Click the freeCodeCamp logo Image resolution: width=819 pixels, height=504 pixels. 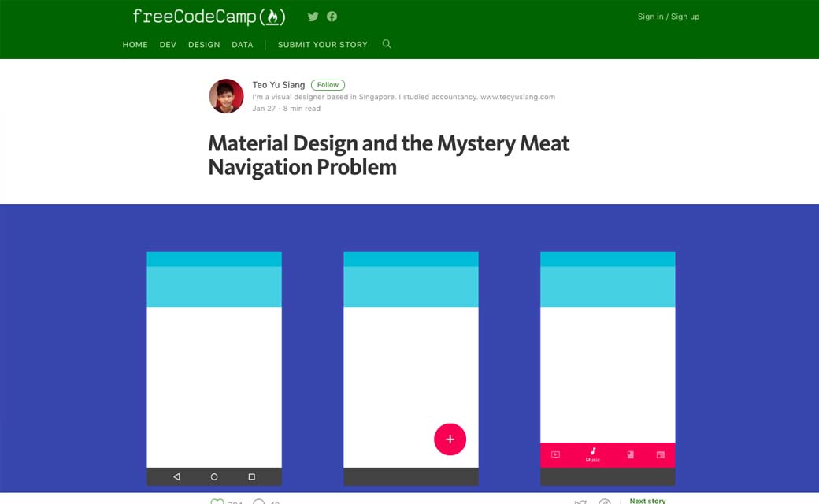[x=209, y=17]
